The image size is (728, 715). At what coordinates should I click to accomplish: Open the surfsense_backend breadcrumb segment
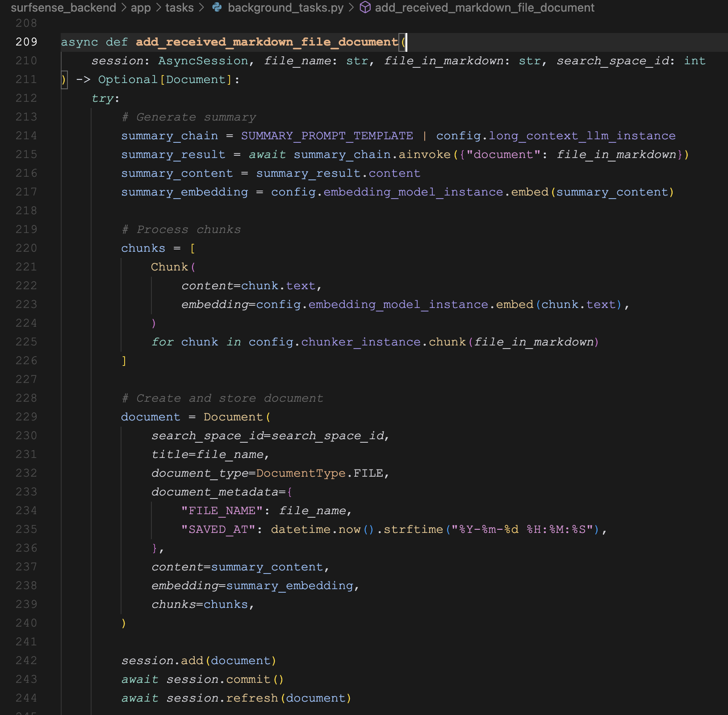click(x=63, y=8)
